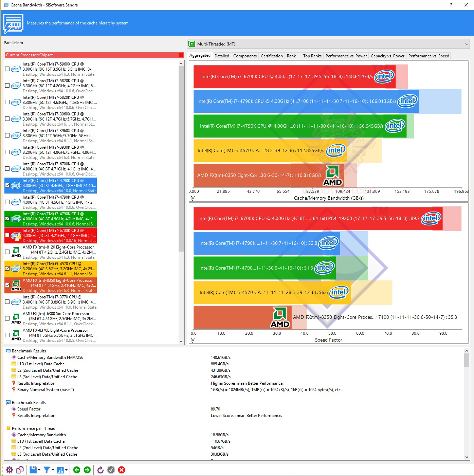Click the per-thread bandwidth value 18.58GB/s
Image resolution: width=474 pixels, height=476 pixels.
pos(220,435)
